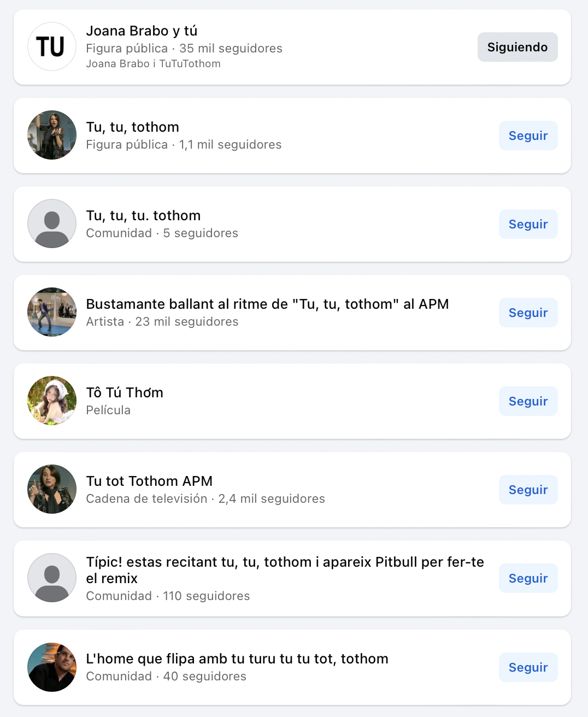The height and width of the screenshot is (717, 588).
Task: Follow the Tu, tu, tu. tothom community
Action: pyautogui.click(x=528, y=224)
